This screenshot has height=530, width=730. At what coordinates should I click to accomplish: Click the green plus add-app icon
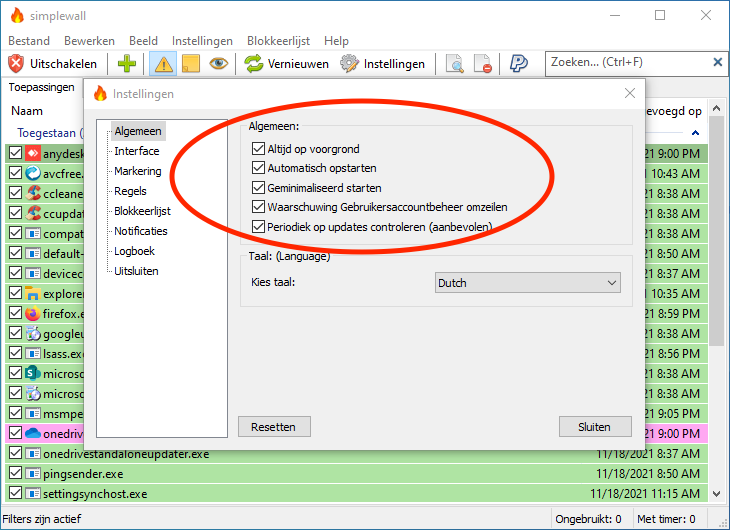pos(127,63)
